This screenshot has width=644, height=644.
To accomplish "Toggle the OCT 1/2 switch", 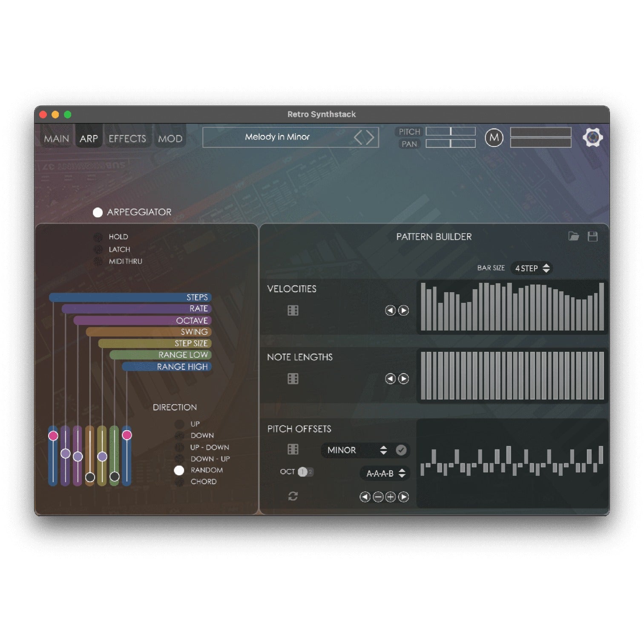I will point(305,472).
